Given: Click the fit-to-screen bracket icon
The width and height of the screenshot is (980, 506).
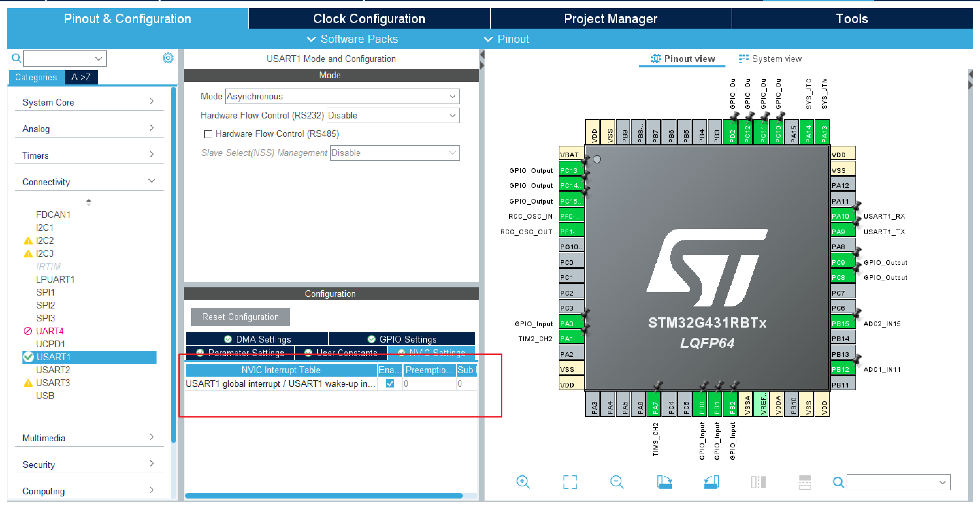Looking at the screenshot, I should coord(570,482).
